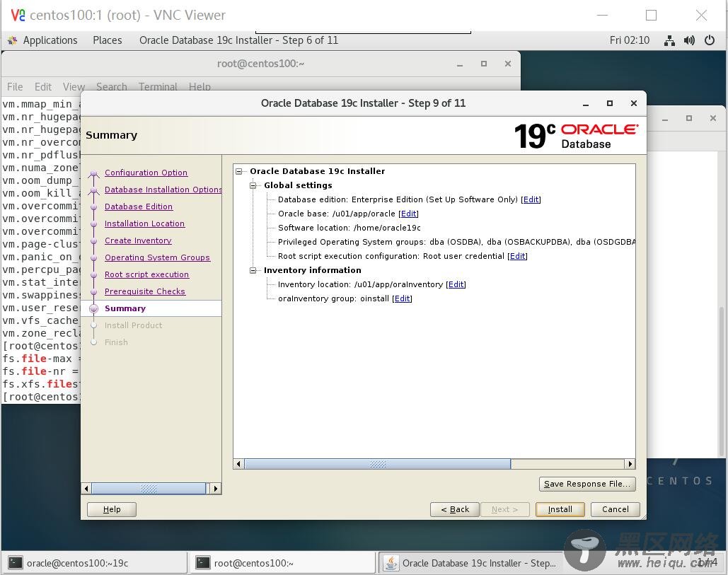Click the Summary step bullet icon

tap(94, 308)
